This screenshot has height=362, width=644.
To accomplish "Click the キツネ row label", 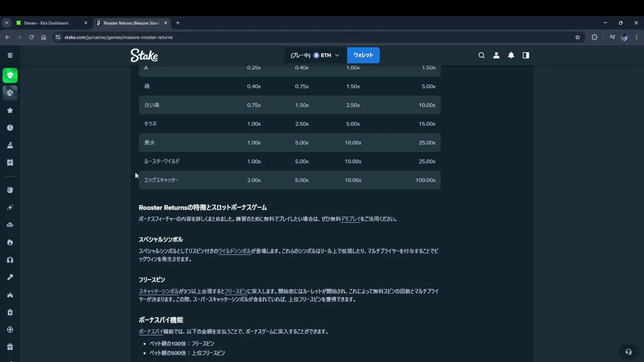I will click(150, 124).
